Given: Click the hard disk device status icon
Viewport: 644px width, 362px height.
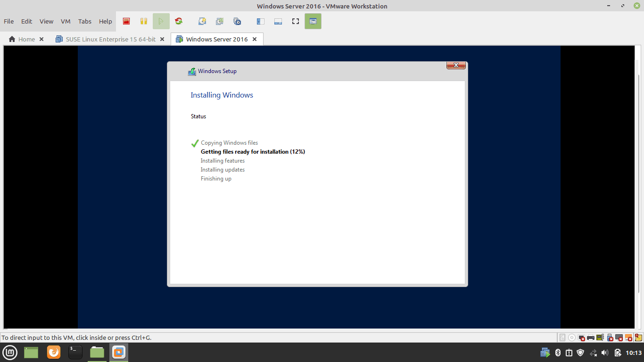Looking at the screenshot, I should pos(562,337).
